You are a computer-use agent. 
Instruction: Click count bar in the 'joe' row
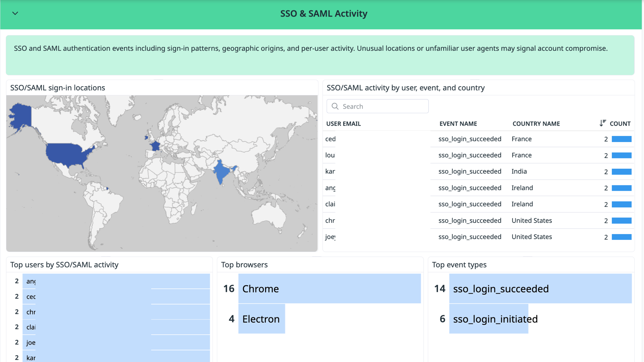[622, 237]
